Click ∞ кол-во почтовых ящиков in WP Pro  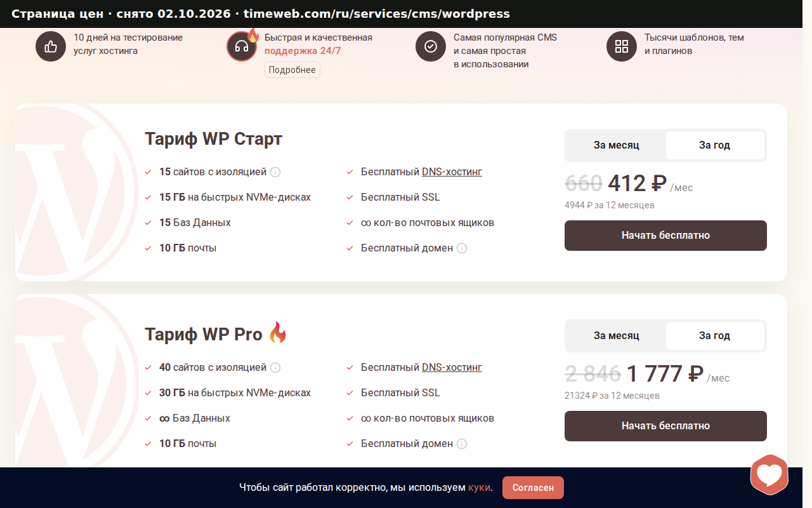(428, 418)
